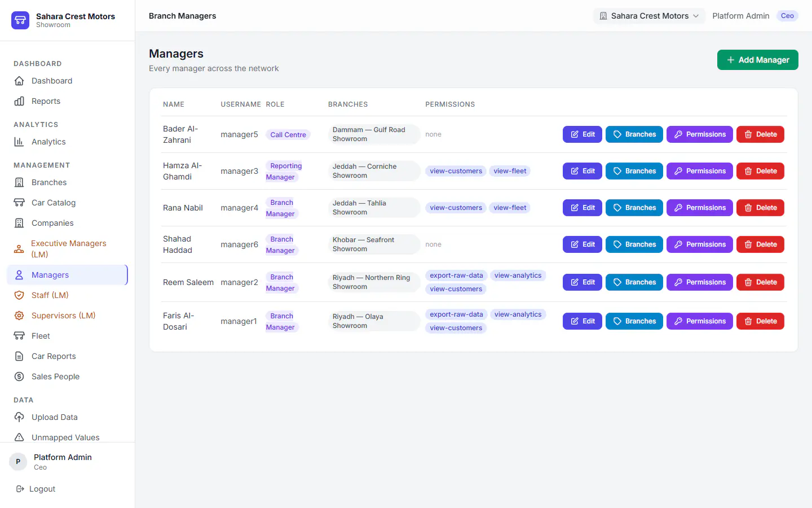
Task: Open the Car Reports sidebar entry
Action: [67, 356]
